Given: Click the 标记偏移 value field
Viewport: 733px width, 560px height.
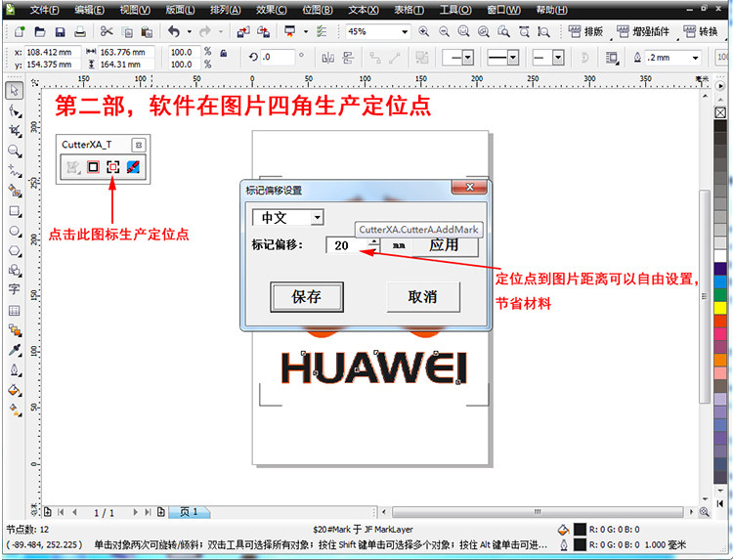Looking at the screenshot, I should (347, 245).
